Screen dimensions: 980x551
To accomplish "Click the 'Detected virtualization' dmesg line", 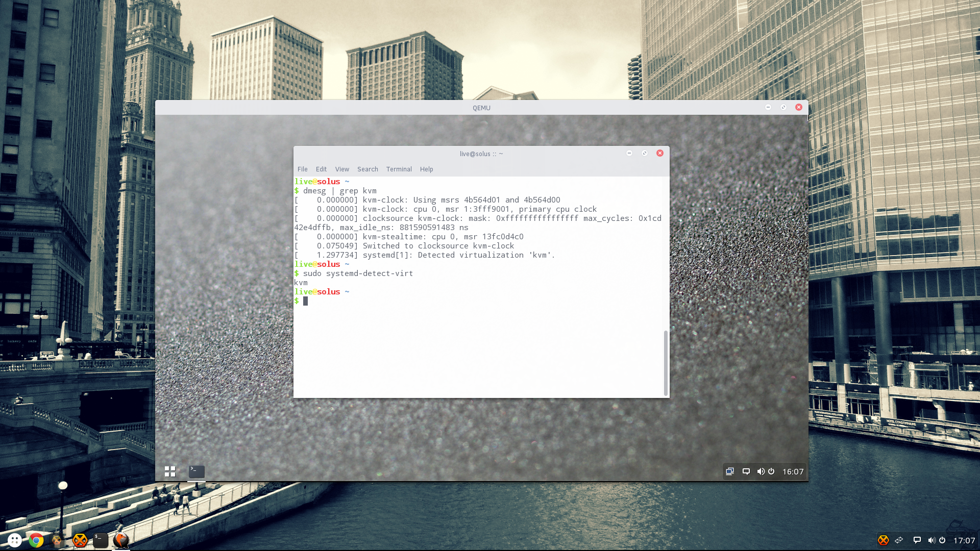I will [x=425, y=255].
